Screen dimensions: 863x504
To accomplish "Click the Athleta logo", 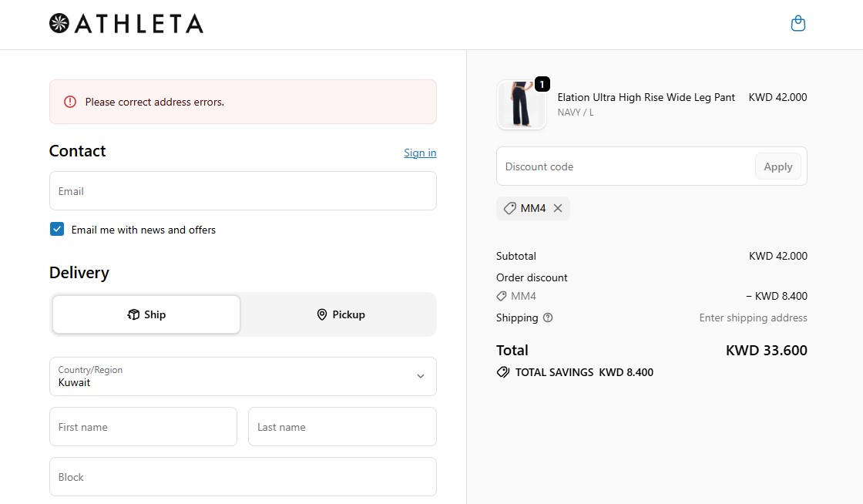I will coord(126,24).
